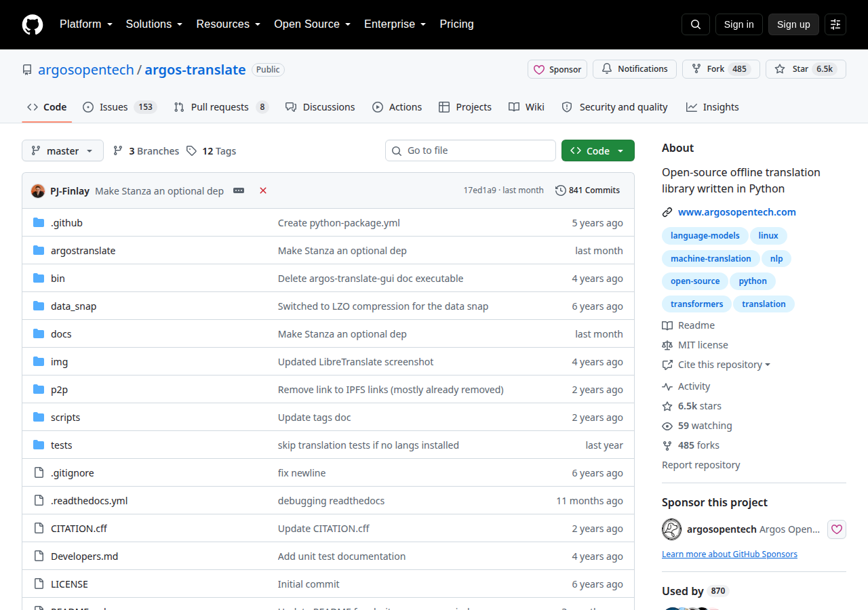Open the Discussions tab

(x=320, y=107)
